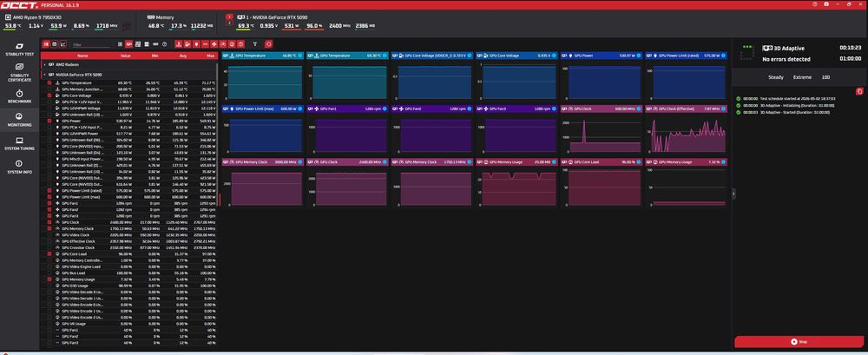Screen dimensions: 868x355
Task: Click the calendar icon in top-left CPU panel
Action: (128, 26)
